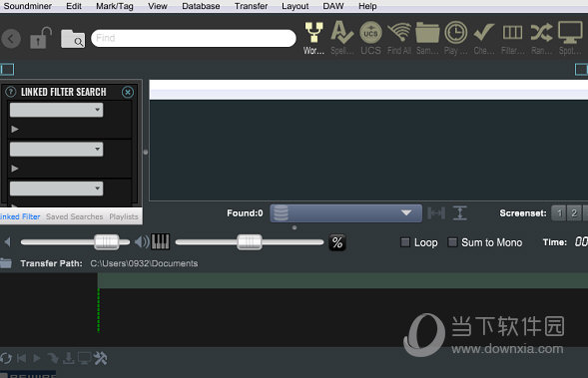588x378 pixels.
Task: Open the Mark/Tag menu
Action: pos(115,6)
